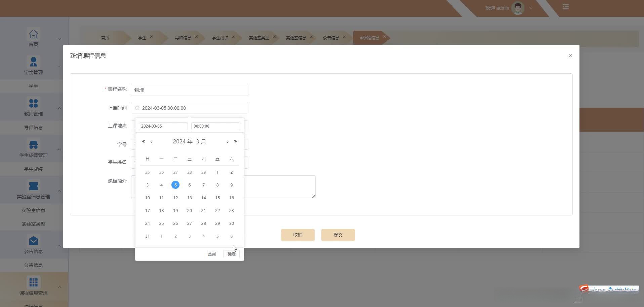Screen dimensions: 644x307
Task: Close the 导师信息 tab
Action: pos(196,37)
